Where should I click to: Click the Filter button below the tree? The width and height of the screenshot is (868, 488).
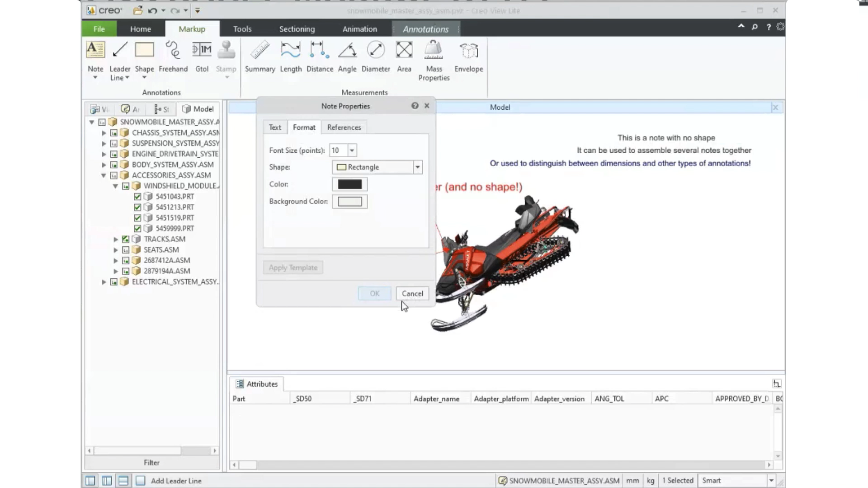coord(152,463)
